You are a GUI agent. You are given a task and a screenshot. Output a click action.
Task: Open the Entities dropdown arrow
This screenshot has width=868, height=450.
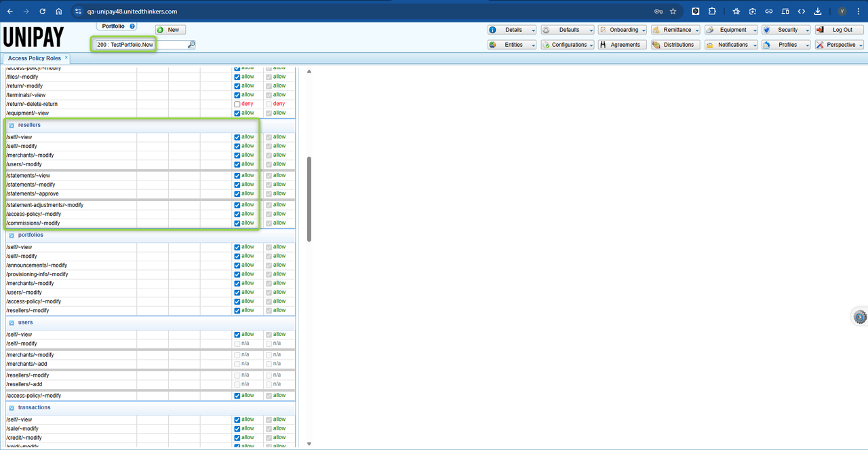pos(533,45)
